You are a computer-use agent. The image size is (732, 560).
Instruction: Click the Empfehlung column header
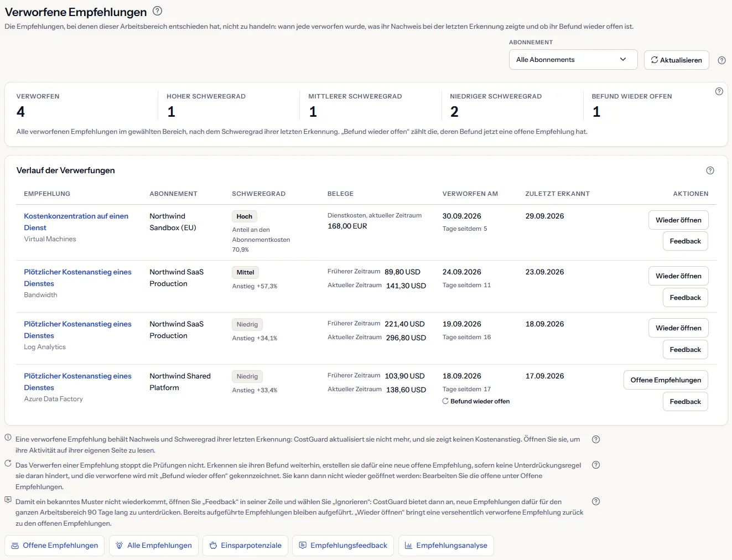coord(47,194)
